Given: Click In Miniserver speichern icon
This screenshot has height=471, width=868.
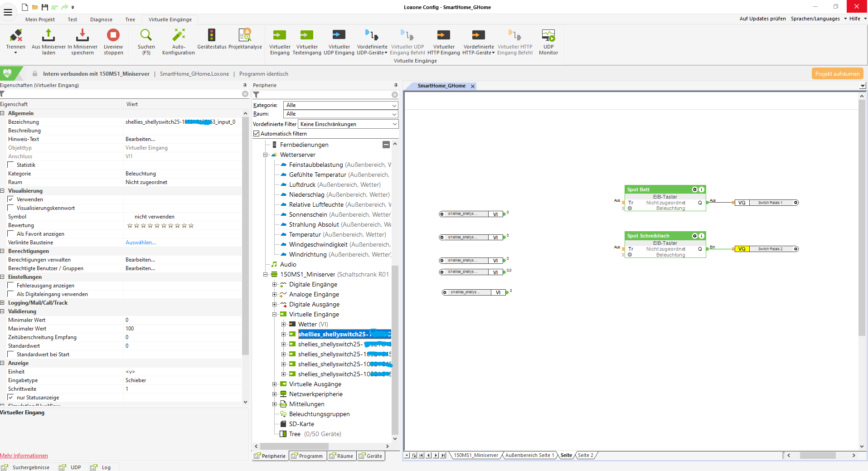Looking at the screenshot, I should tap(82, 36).
